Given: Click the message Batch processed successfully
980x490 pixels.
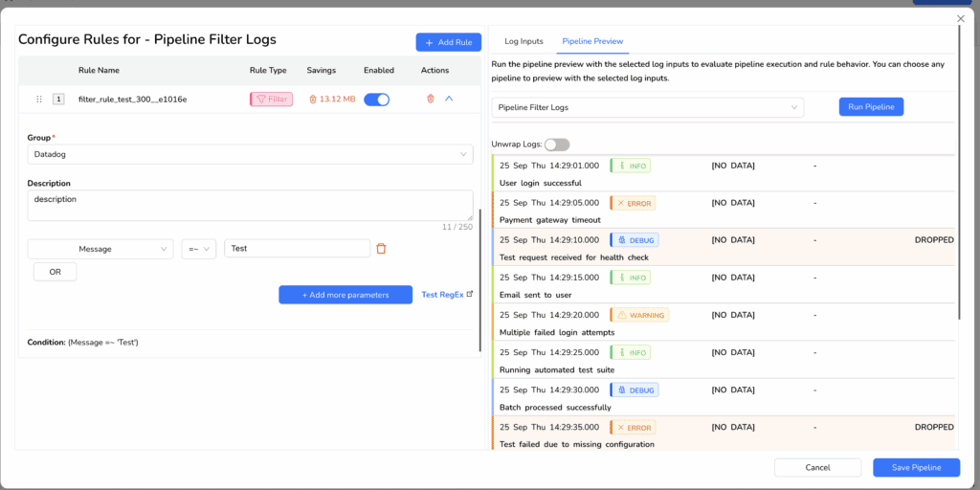Looking at the screenshot, I should tap(555, 408).
